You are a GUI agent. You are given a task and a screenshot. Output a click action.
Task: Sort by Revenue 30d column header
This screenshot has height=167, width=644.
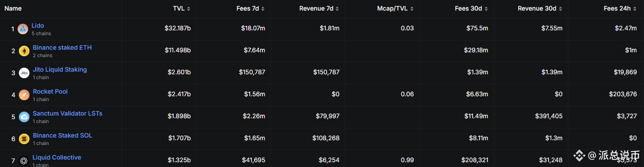point(540,9)
